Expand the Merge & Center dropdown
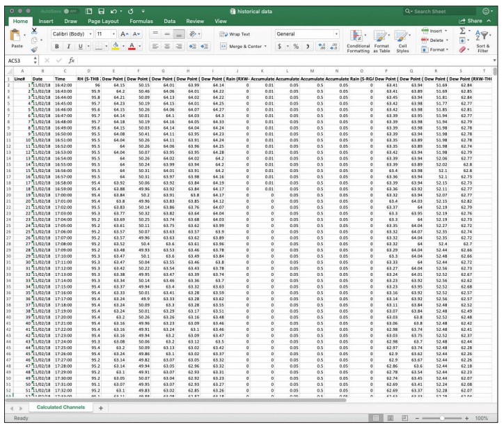504x427 pixels. click(x=267, y=47)
